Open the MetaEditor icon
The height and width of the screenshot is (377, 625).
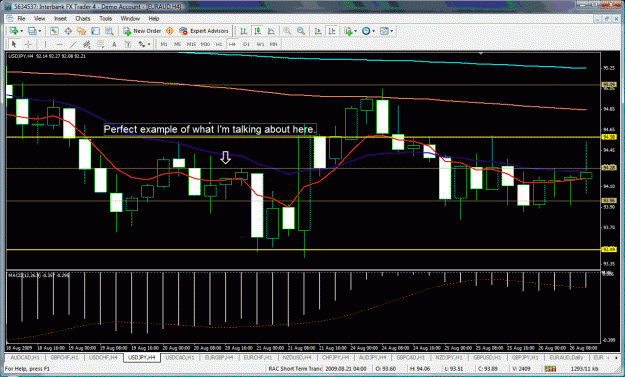tap(169, 31)
